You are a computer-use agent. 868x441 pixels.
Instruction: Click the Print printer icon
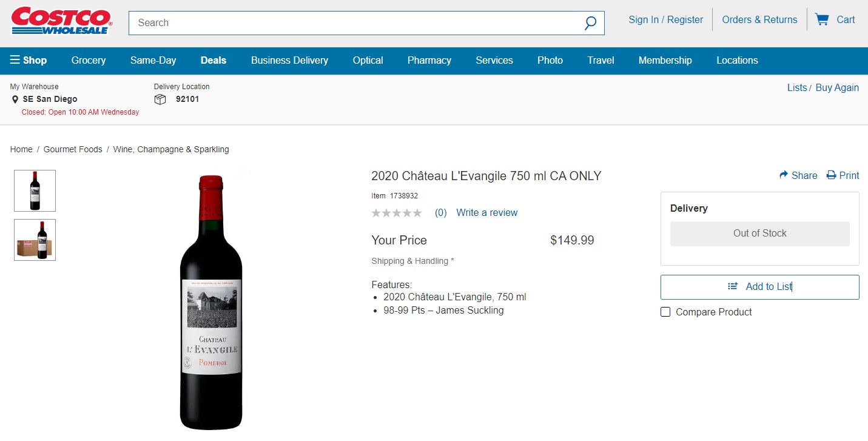pyautogui.click(x=832, y=175)
